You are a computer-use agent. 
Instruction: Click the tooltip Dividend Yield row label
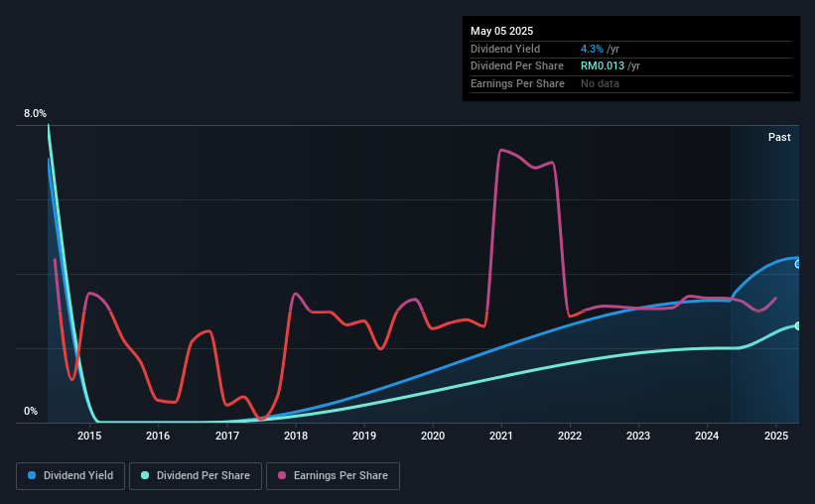pos(505,49)
